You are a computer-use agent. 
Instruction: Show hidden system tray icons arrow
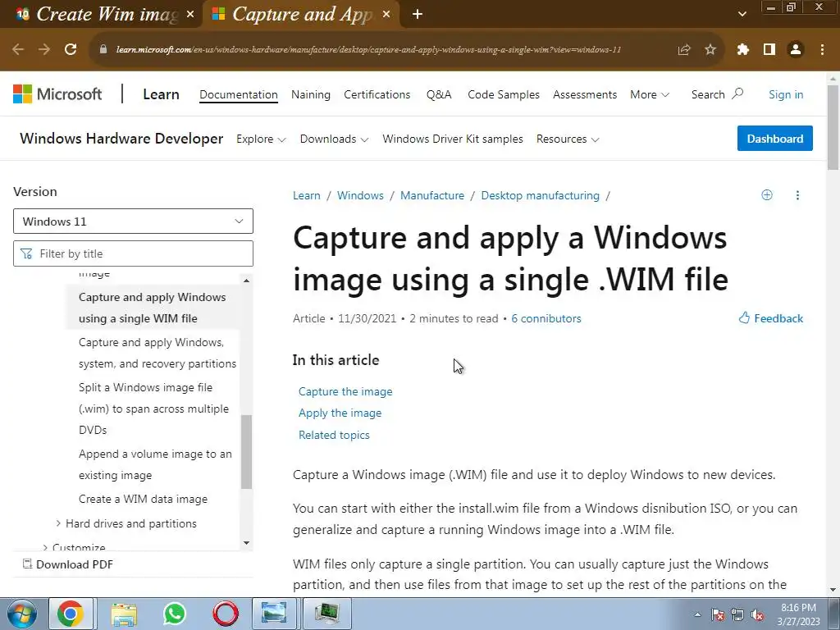point(697,614)
